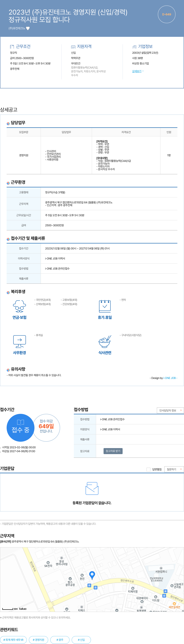The image size is (184, 644).
Task: Click the 접수기간 date range text
Action: coord(77,248)
